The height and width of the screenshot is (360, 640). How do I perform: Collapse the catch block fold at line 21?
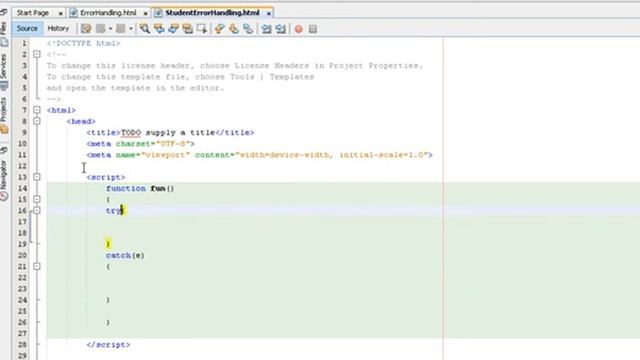[x=37, y=266]
